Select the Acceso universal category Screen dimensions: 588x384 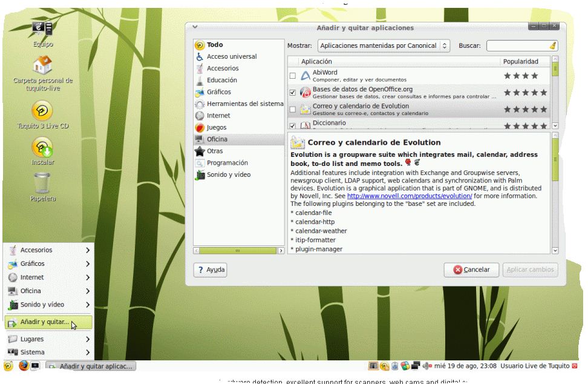pos(238,56)
